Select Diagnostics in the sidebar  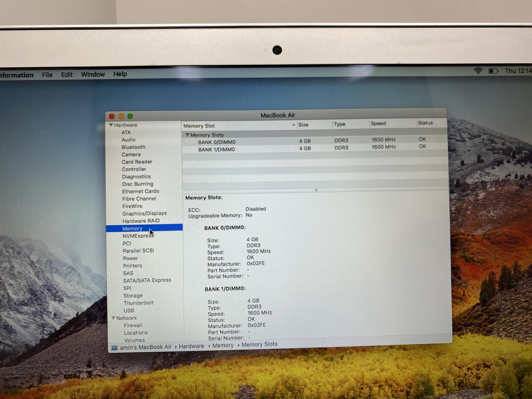tap(136, 177)
